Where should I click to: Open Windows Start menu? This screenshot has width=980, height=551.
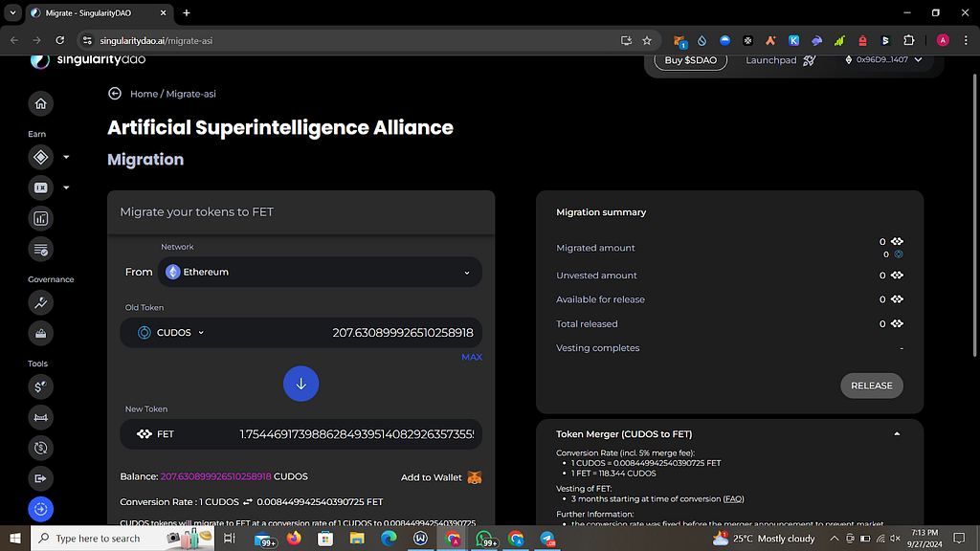(x=15, y=539)
